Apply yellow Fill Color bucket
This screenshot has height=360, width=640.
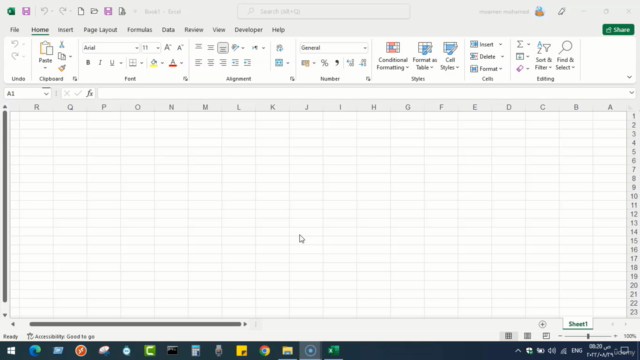[x=153, y=63]
